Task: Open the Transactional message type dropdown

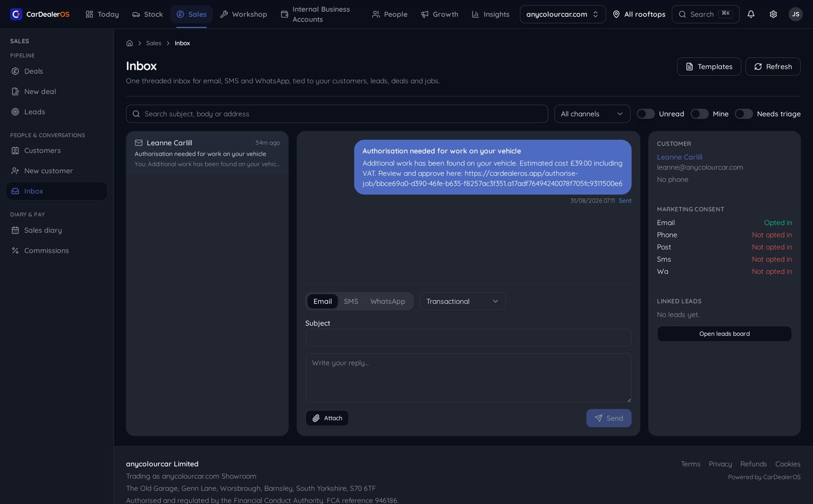Action: pos(462,301)
